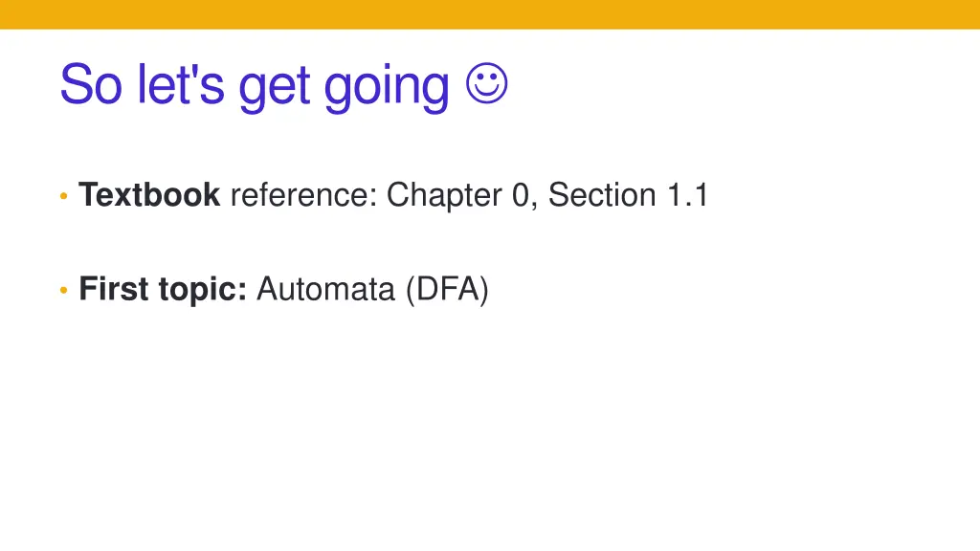Click the chapter number 0
Screen dimensions: 980x551
[522, 195]
